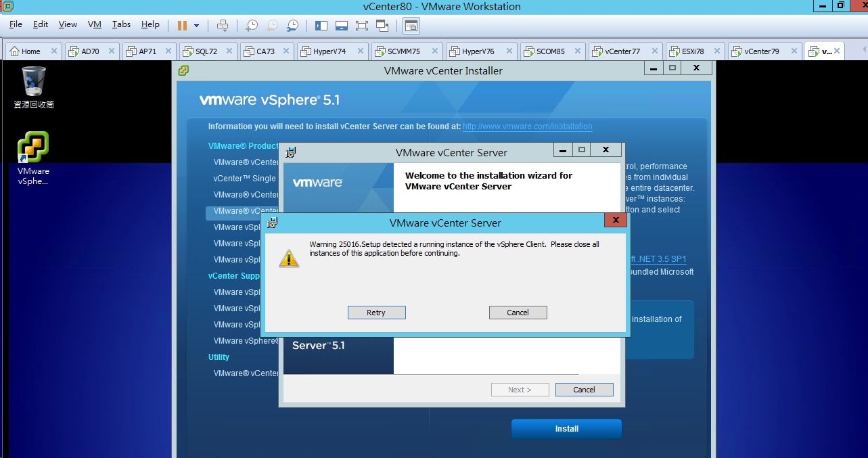Switch to the Home tab
The image size is (868, 458).
click(x=30, y=51)
